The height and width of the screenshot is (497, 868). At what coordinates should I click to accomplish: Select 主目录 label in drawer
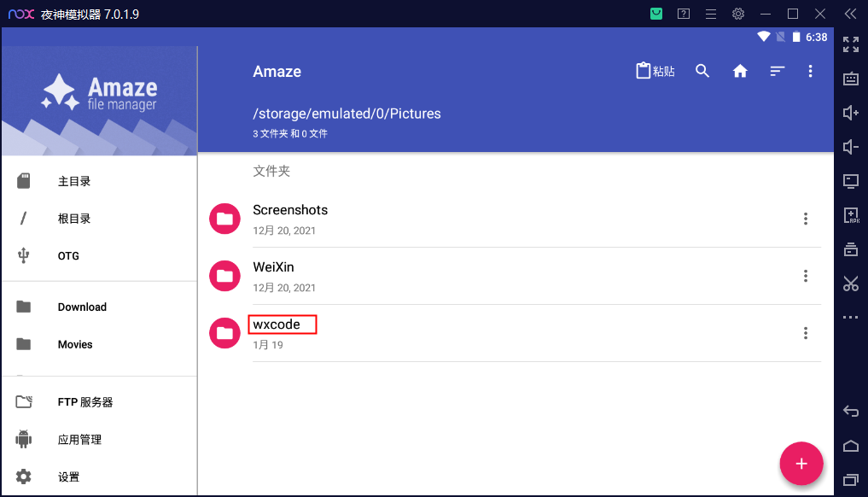tap(74, 181)
